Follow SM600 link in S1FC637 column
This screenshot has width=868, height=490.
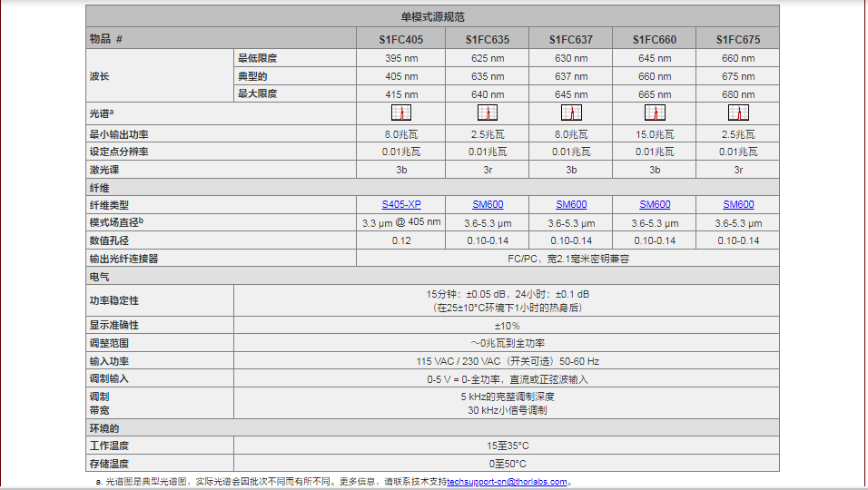(x=571, y=205)
